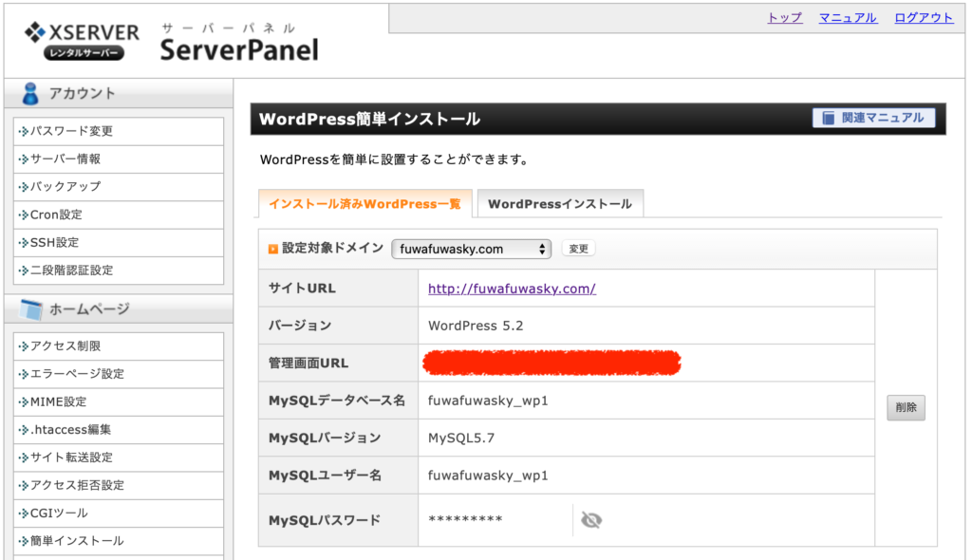
Task: Open 二段階認証設定 menu item
Action: [x=119, y=271]
